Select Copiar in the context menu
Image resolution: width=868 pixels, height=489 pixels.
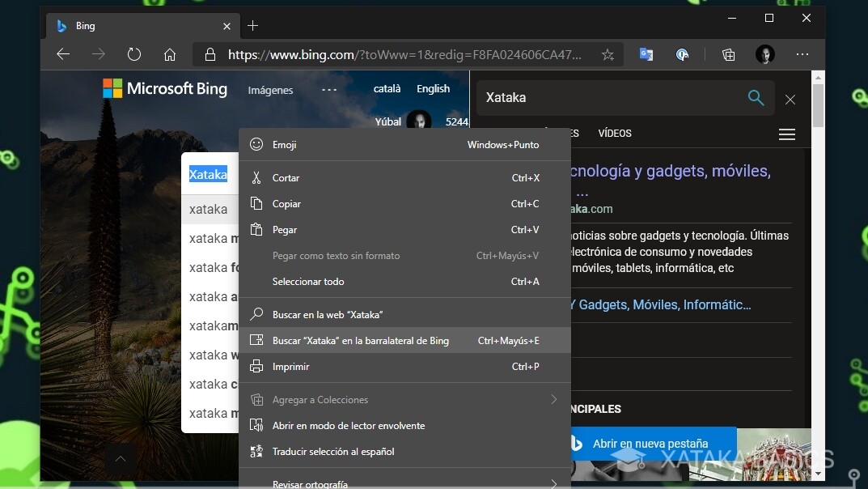(x=285, y=203)
